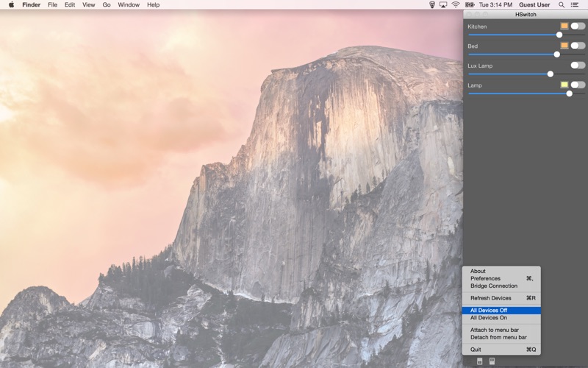
Task: Click the Kitchen brightness slider handle
Action: [559, 35]
